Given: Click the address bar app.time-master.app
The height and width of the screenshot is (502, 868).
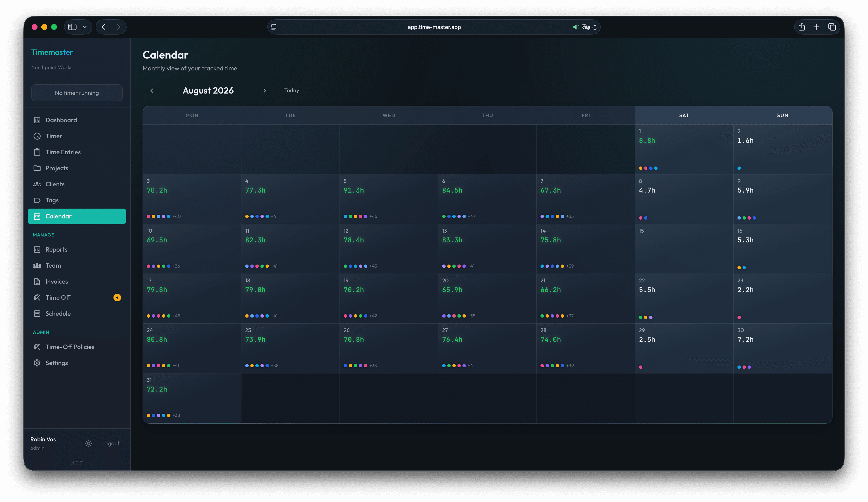Looking at the screenshot, I should [434, 27].
